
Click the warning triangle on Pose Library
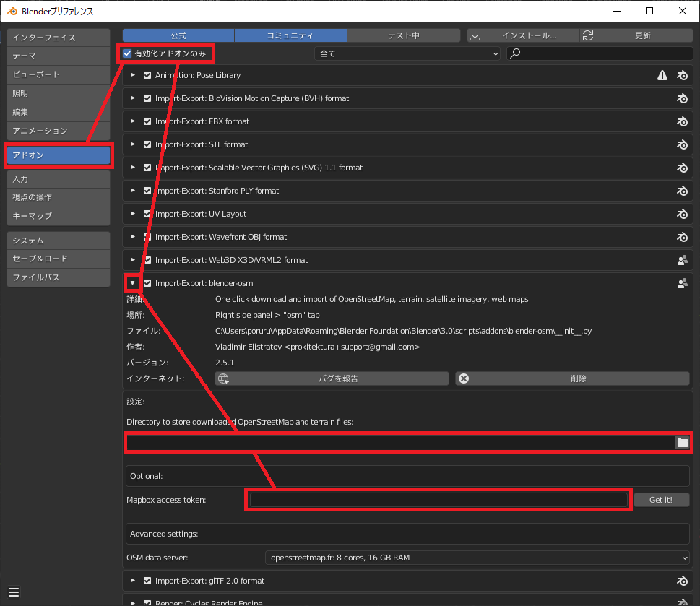coord(662,75)
